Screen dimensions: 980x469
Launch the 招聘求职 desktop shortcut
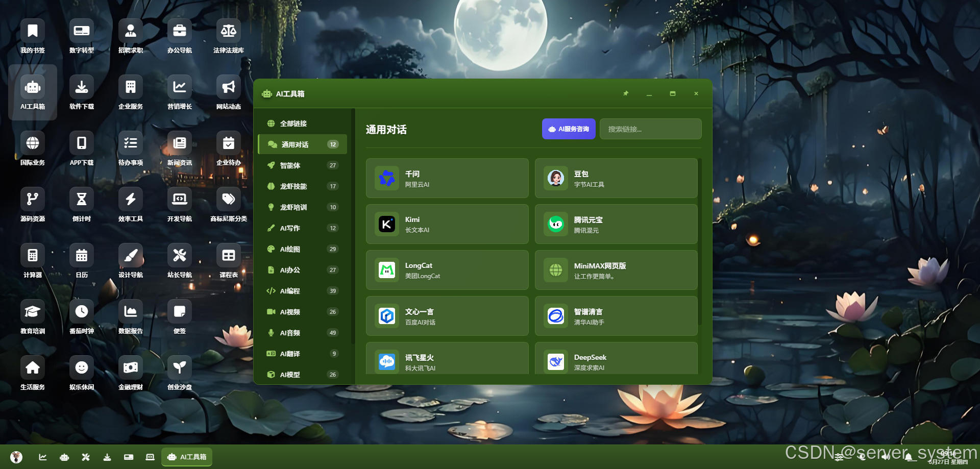(131, 36)
